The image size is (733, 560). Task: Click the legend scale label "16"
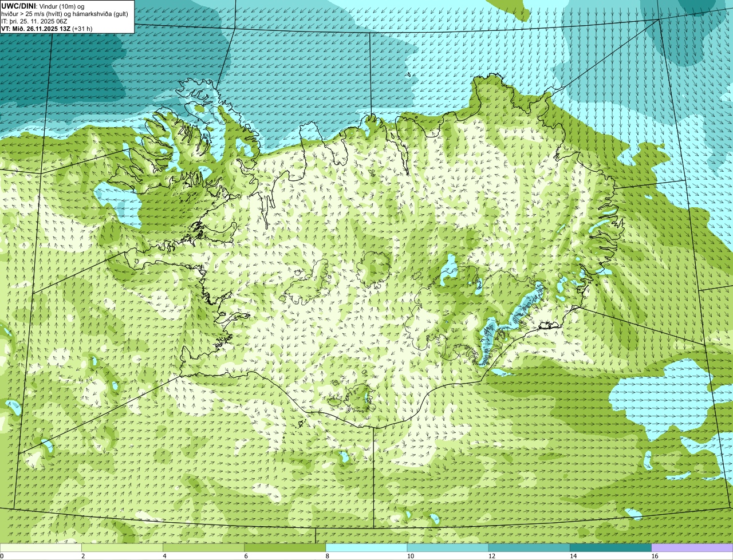(x=655, y=556)
